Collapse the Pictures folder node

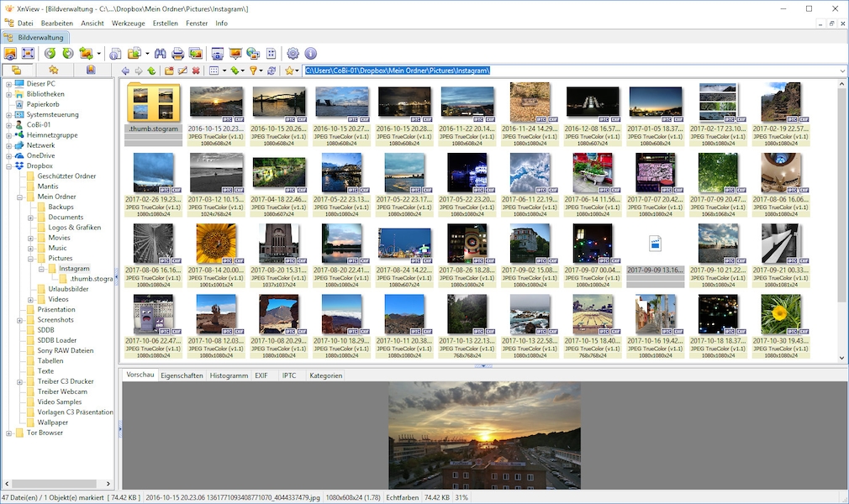point(30,259)
